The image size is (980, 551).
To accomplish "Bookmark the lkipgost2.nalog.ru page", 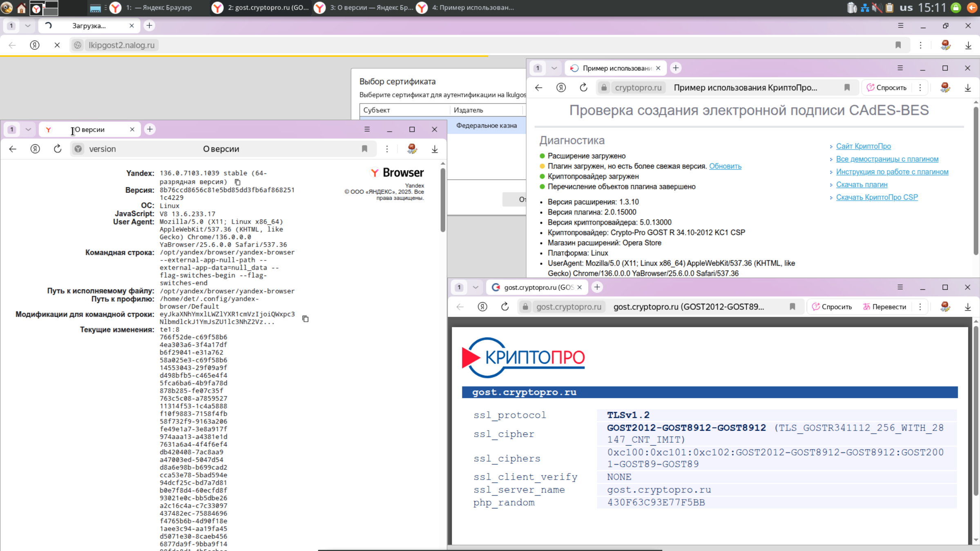I will pos(898,45).
